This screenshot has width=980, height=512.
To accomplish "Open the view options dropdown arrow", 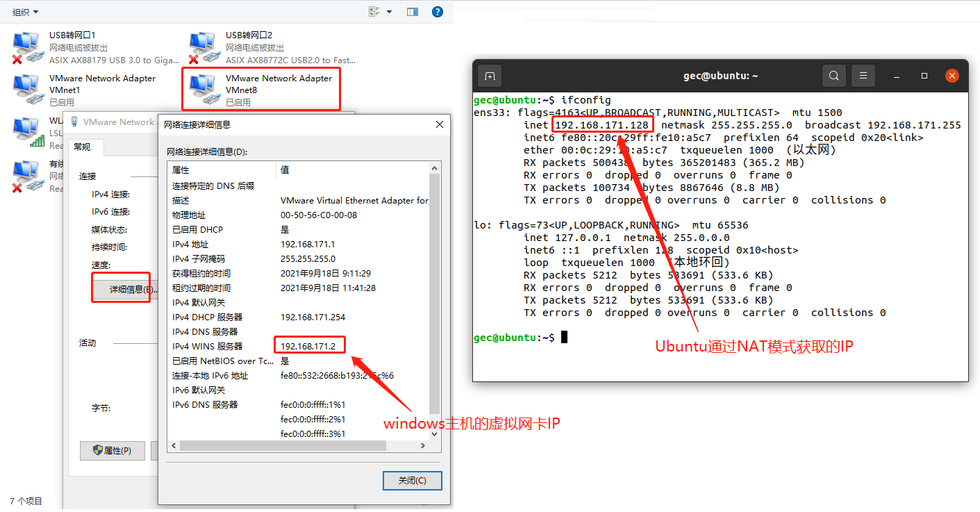I will [x=389, y=12].
